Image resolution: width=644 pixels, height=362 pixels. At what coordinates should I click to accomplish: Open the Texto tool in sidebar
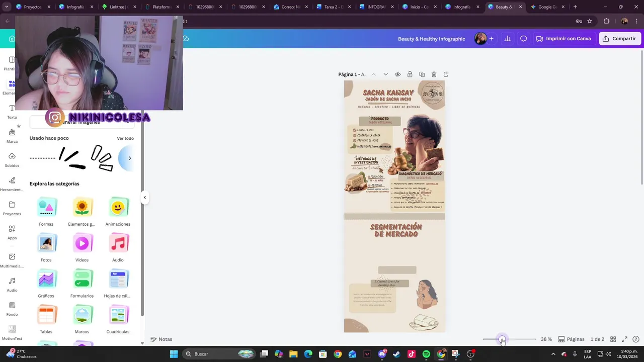click(12, 112)
